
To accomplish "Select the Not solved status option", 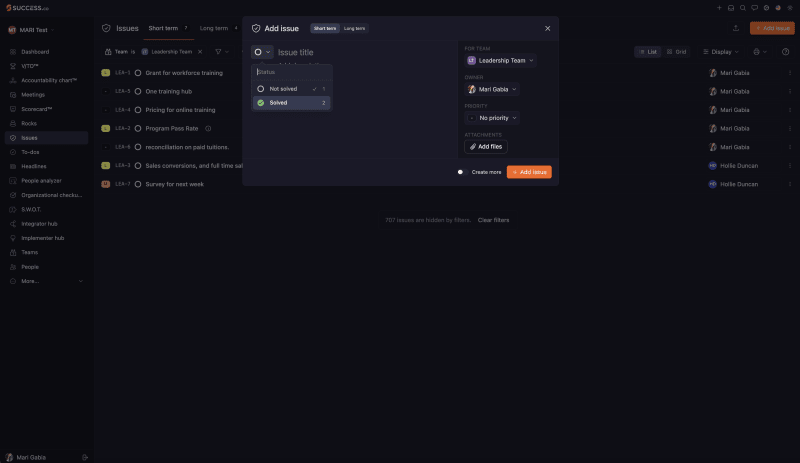I will click(291, 89).
